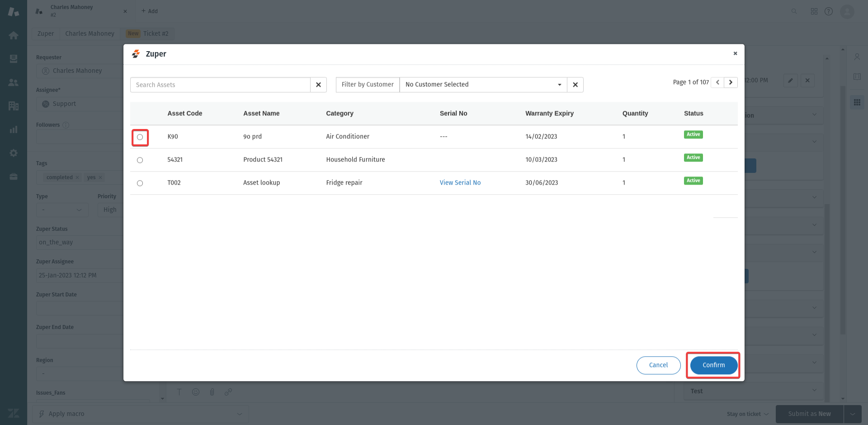Image resolution: width=868 pixels, height=425 pixels.
Task: Open the products grid icon
Action: coord(814,11)
